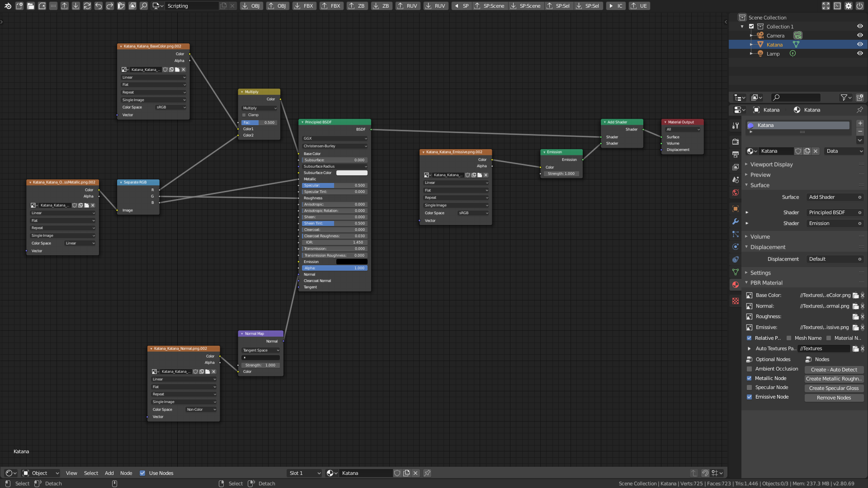Viewport: 868px width, 488px height.
Task: Toggle fullscreen icon in top right corner
Action: pyautogui.click(x=826, y=6)
